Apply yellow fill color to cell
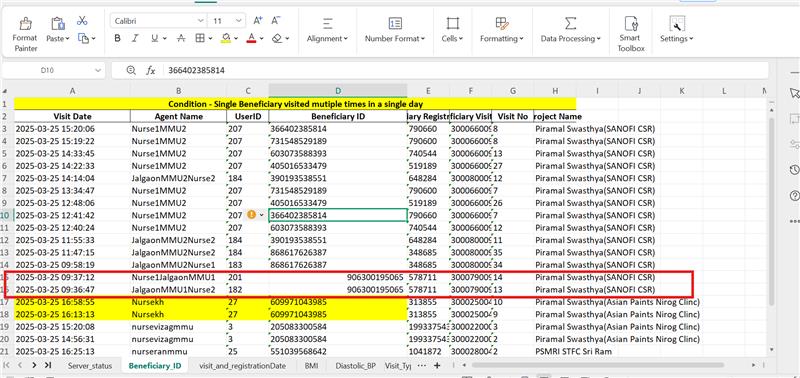The image size is (800, 378). 227,38
